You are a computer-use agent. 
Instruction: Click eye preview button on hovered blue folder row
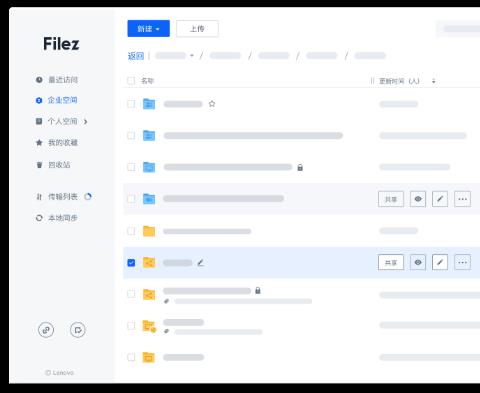(x=418, y=199)
